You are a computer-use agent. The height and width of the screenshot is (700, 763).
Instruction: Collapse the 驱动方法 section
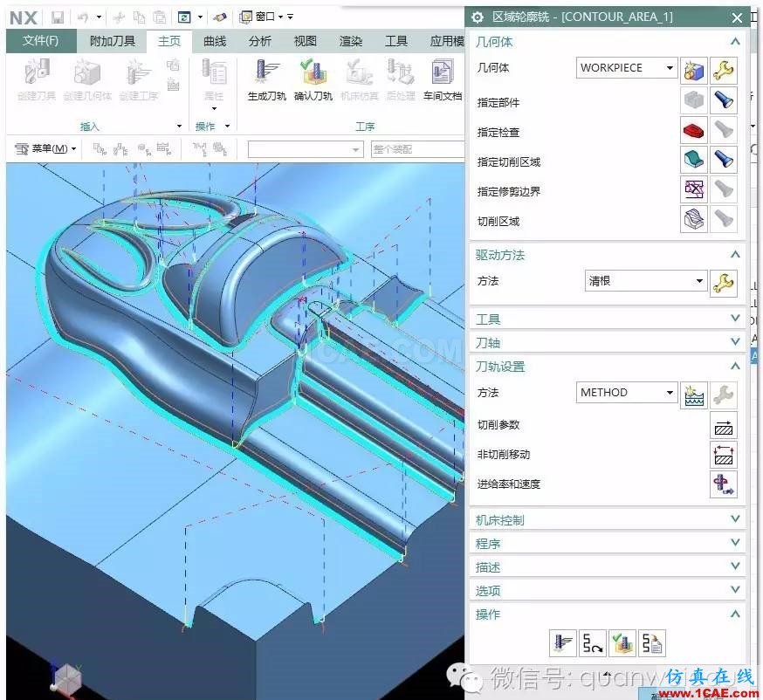coord(735,255)
